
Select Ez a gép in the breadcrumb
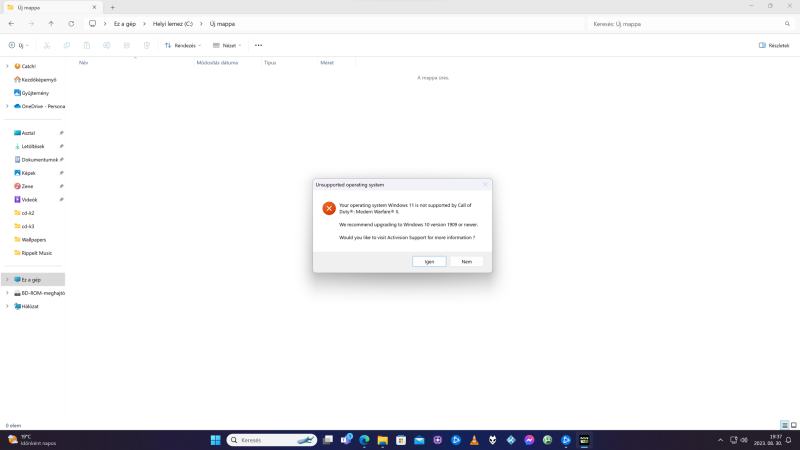pos(124,24)
